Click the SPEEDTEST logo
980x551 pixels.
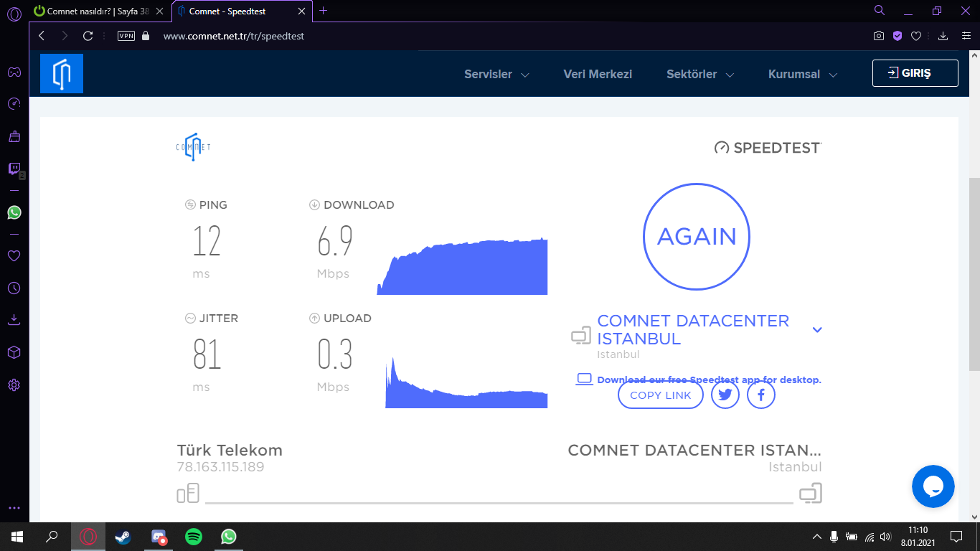(768, 148)
